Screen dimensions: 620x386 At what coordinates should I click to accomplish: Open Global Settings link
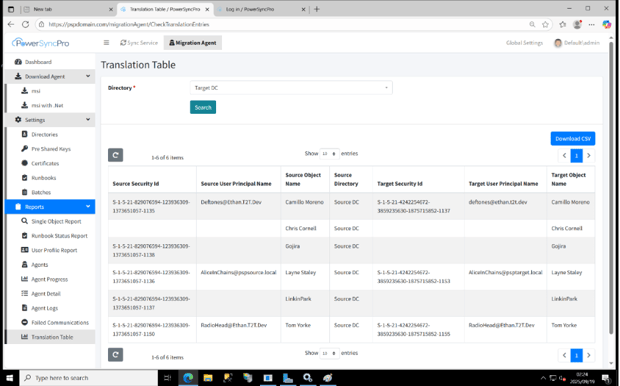tap(524, 43)
